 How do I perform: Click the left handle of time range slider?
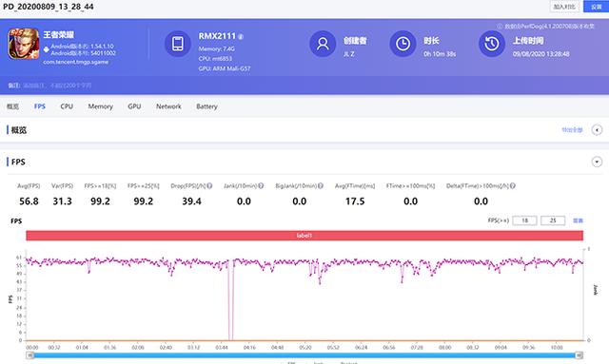[30, 355]
